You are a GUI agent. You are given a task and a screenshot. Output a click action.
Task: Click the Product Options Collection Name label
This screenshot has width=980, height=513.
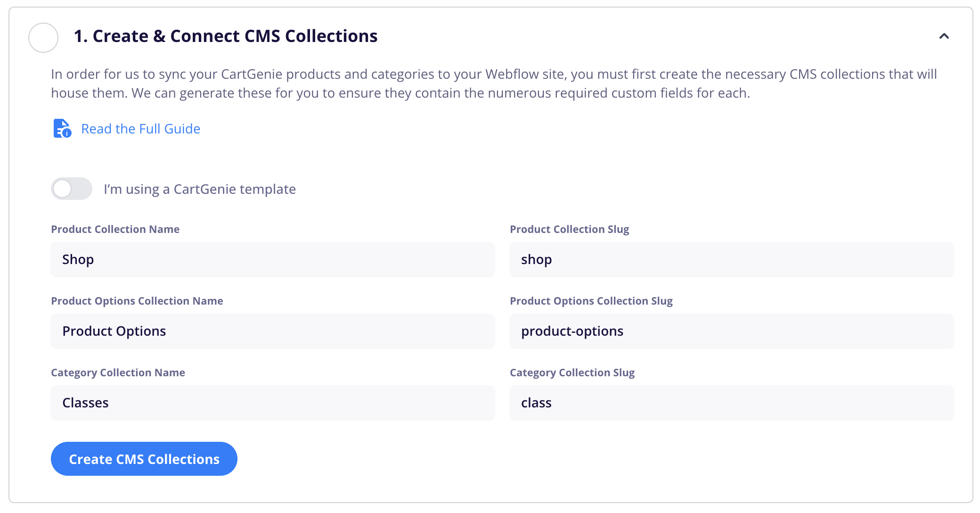point(137,301)
